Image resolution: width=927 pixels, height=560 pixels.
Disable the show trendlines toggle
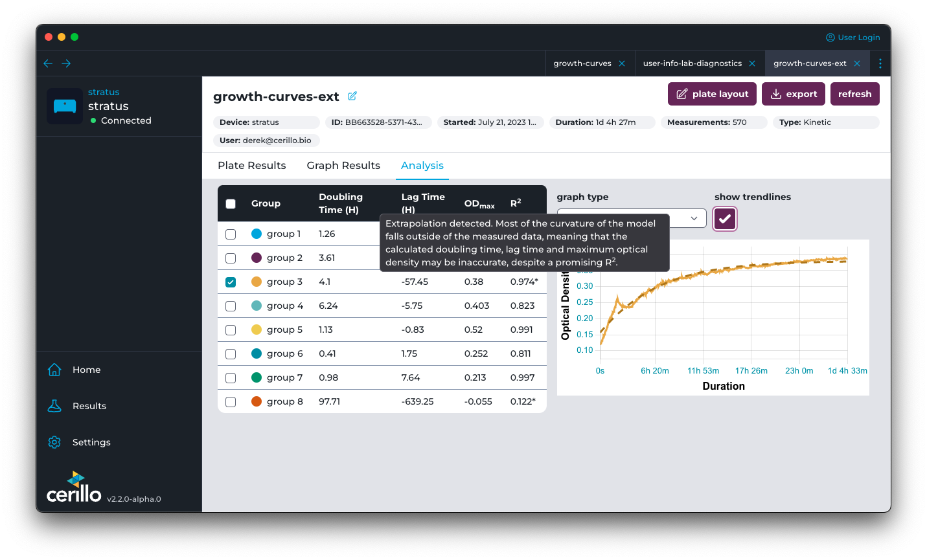tap(725, 219)
